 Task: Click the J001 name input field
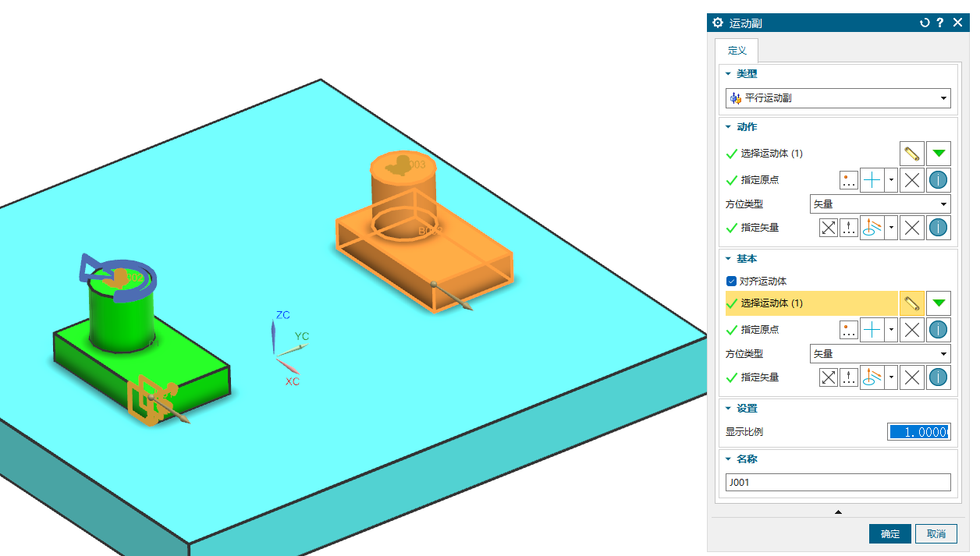pyautogui.click(x=838, y=483)
